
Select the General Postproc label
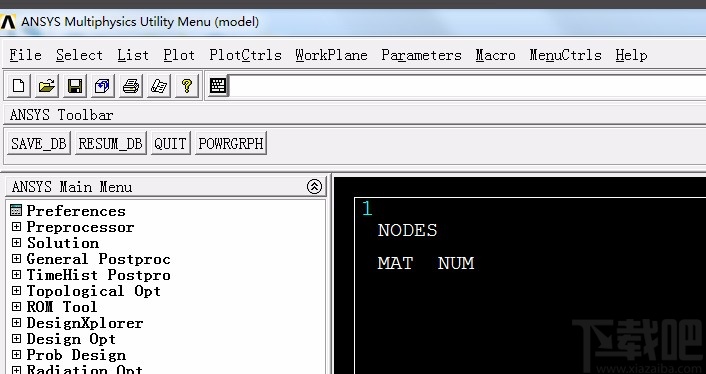99,259
